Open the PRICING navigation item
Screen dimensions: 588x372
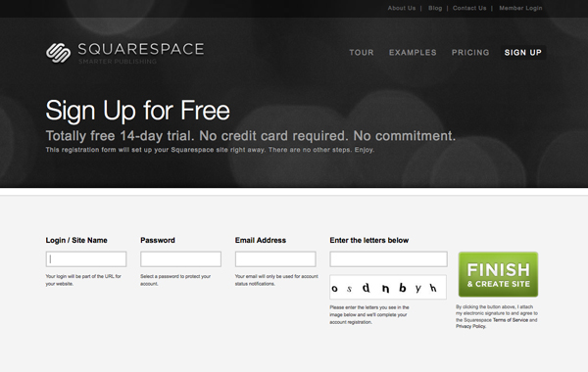point(470,53)
